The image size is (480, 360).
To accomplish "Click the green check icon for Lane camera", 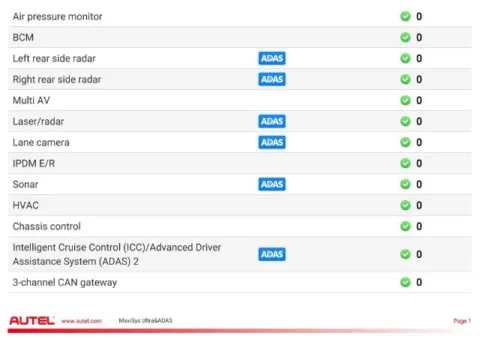I will (405, 142).
